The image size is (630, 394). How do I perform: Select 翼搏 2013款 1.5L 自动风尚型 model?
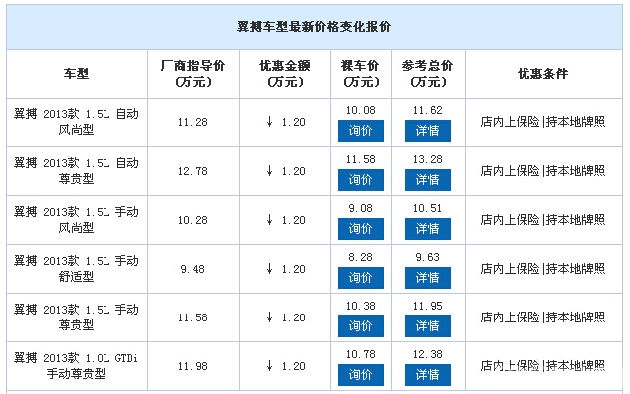(x=76, y=122)
